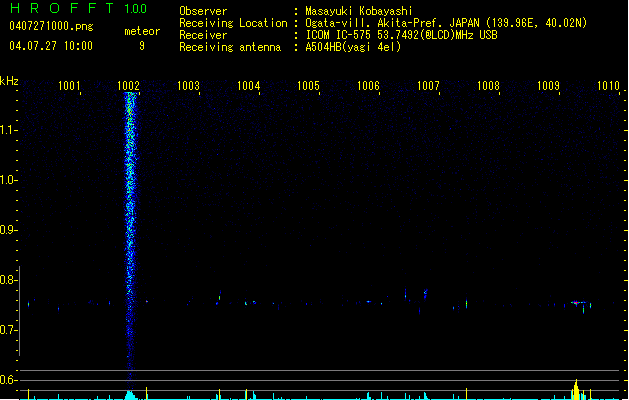Click the Receiver label

(203, 35)
